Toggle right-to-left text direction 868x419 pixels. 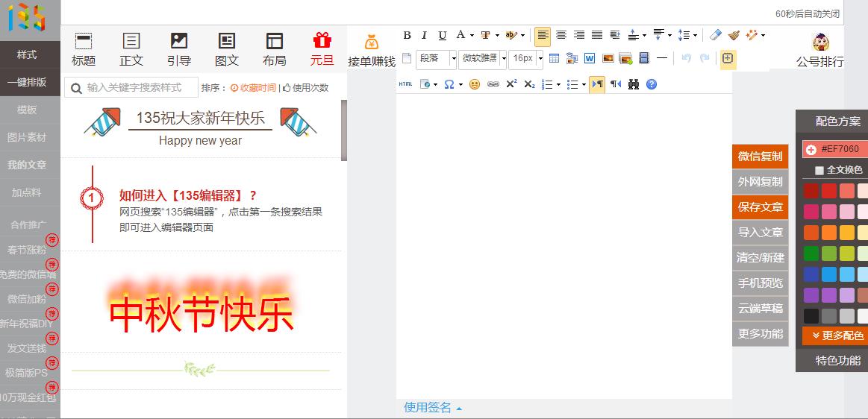(616, 84)
